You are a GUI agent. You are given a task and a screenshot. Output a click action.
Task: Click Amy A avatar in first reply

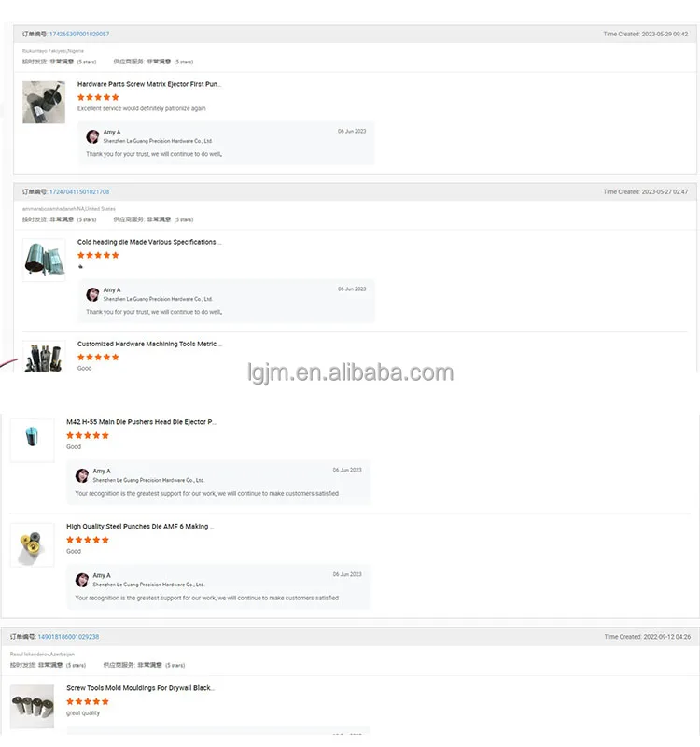92,136
